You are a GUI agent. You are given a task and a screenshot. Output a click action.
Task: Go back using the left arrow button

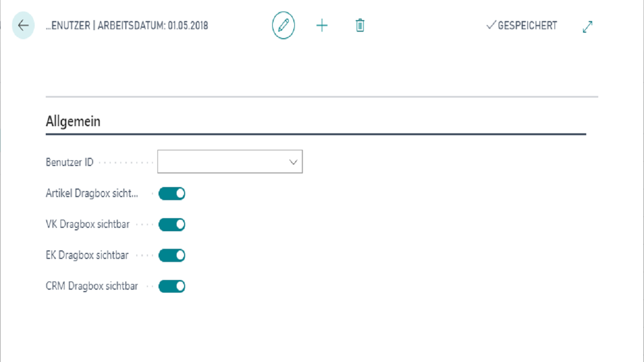(23, 26)
